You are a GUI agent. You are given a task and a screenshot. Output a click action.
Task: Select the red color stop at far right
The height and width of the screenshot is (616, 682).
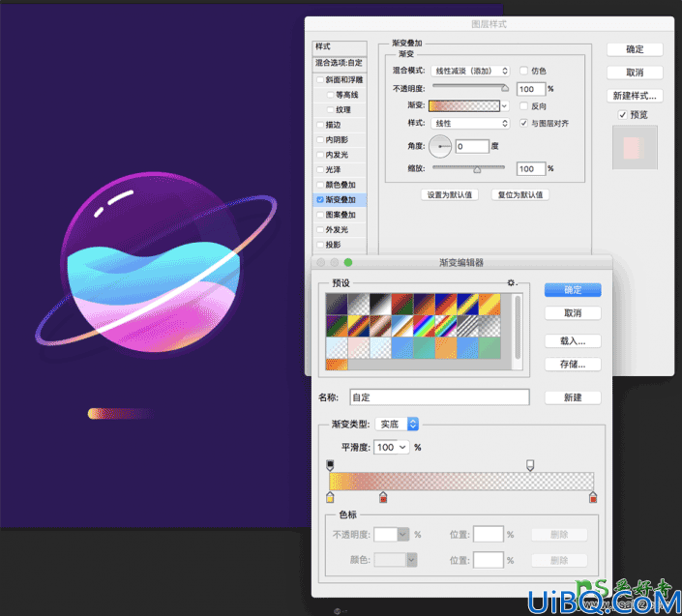click(x=593, y=497)
